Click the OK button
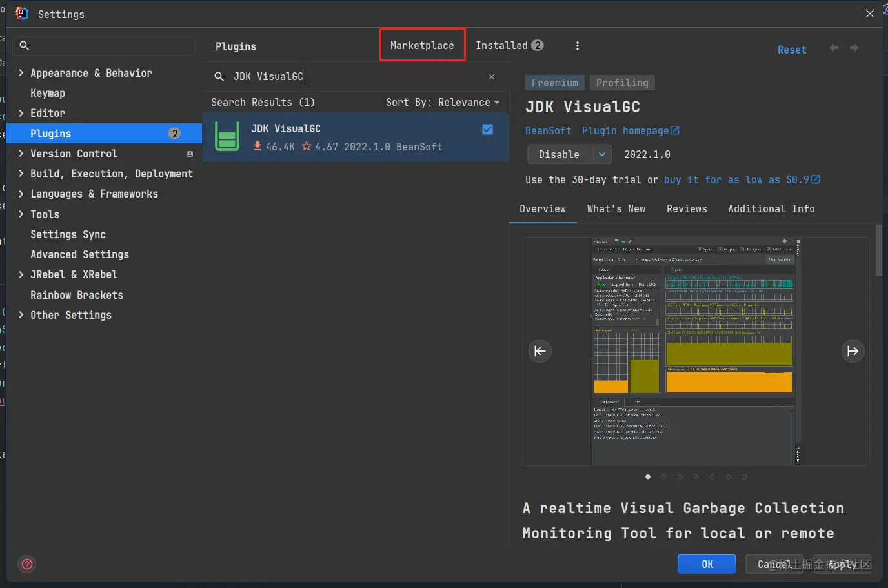 tap(707, 564)
